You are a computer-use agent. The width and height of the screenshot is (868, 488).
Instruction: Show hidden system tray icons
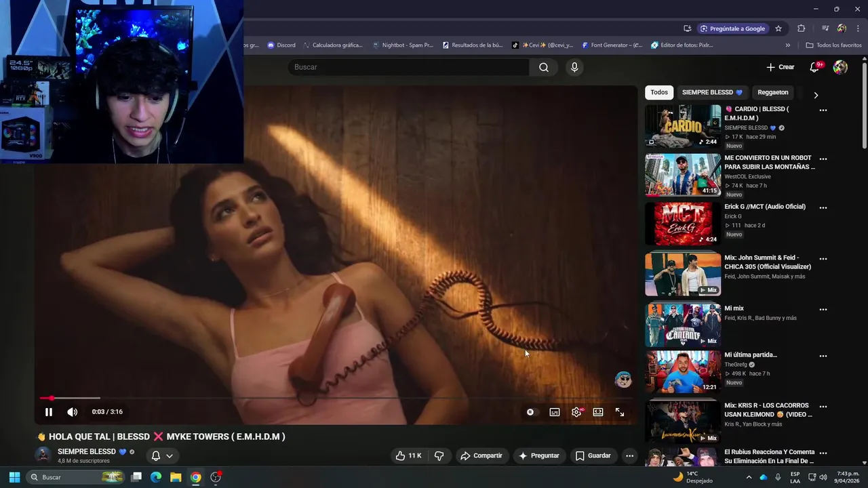click(x=749, y=477)
